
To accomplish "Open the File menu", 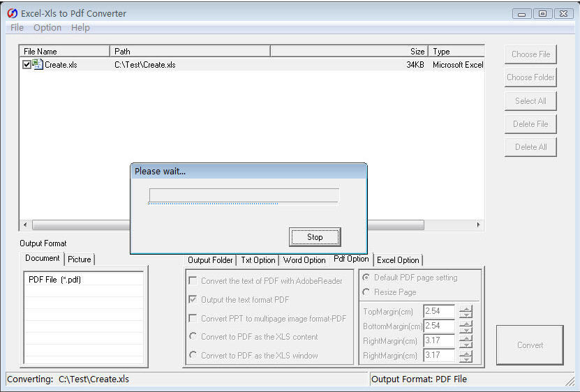I will (17, 28).
